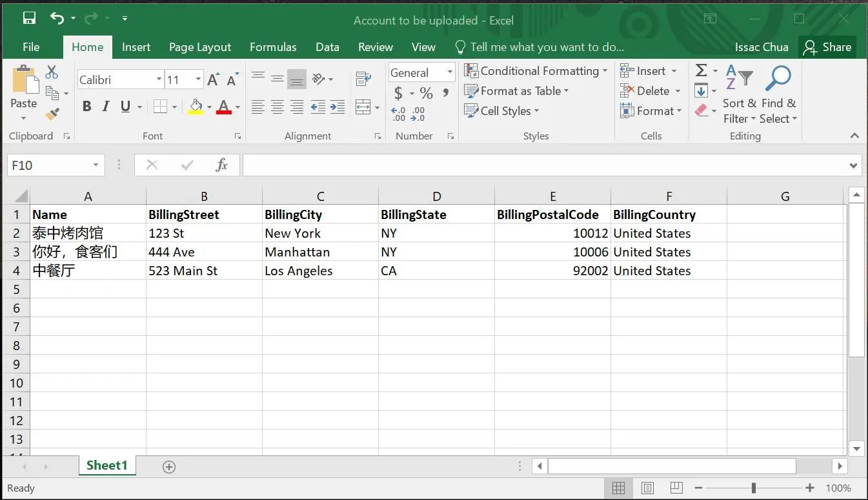
Task: Click Decrease Decimal icon
Action: 418,114
